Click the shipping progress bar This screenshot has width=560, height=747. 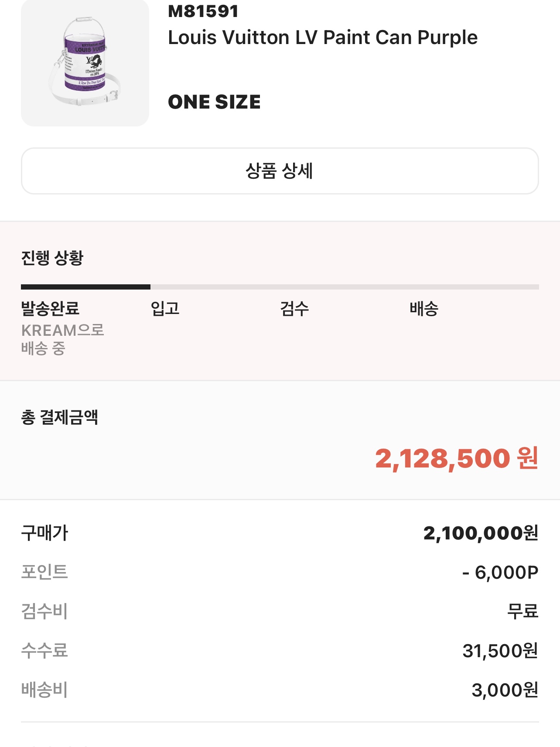[x=280, y=287]
